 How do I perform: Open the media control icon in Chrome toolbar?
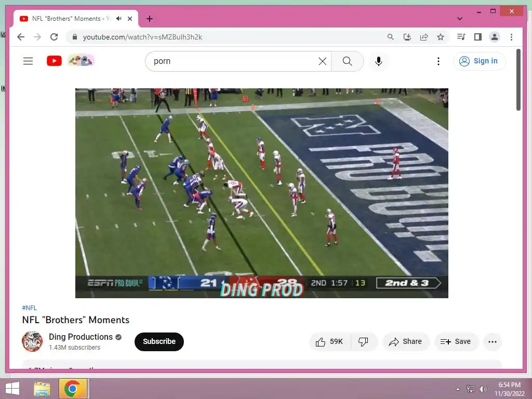[461, 37]
